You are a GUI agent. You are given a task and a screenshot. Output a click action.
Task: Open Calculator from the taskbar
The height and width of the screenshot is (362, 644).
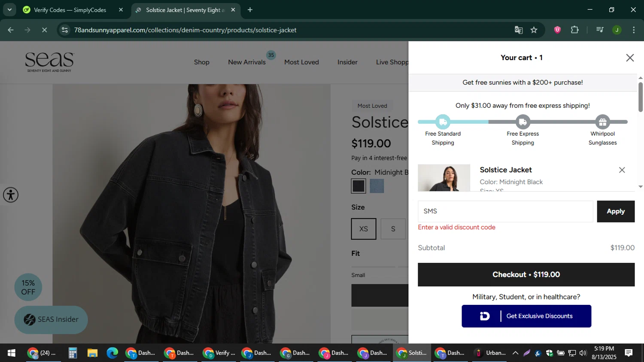(x=73, y=353)
